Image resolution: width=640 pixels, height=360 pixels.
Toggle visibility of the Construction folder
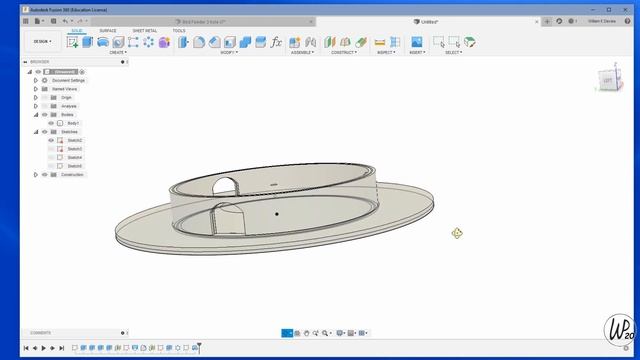(45, 175)
